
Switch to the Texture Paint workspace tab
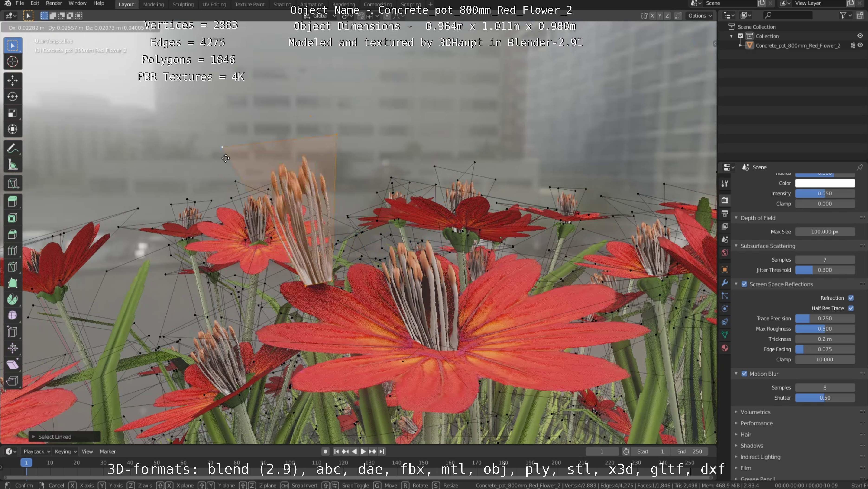(250, 4)
